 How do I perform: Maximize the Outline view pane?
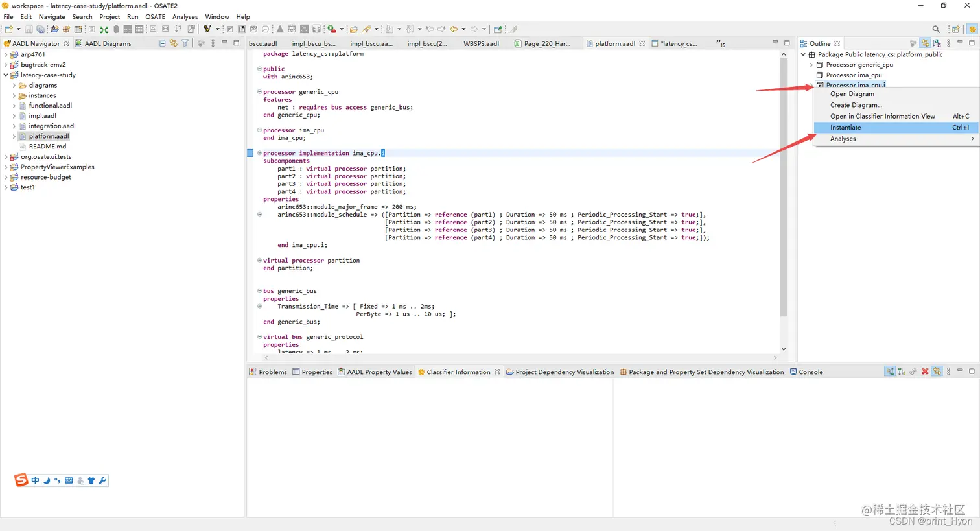point(972,43)
